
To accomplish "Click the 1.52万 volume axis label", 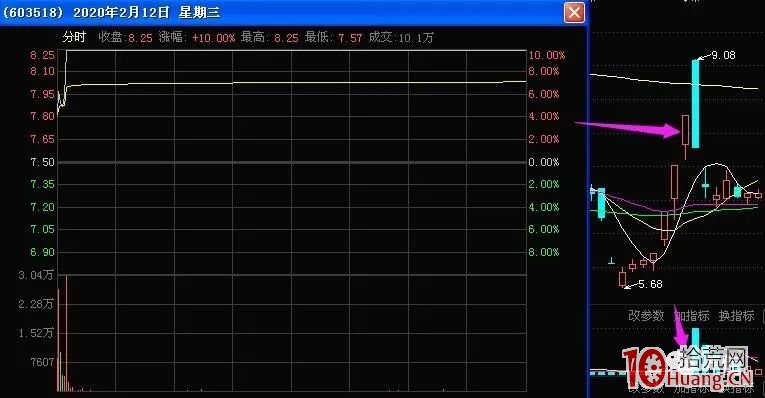I will pyautogui.click(x=36, y=333).
